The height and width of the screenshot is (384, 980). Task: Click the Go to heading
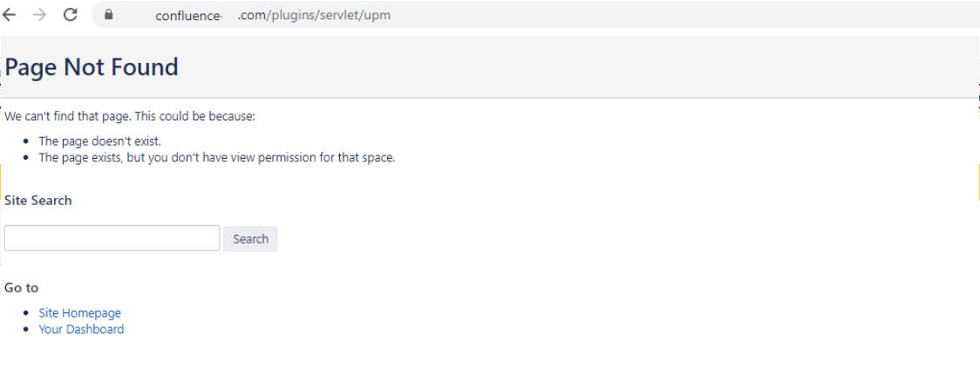click(21, 288)
